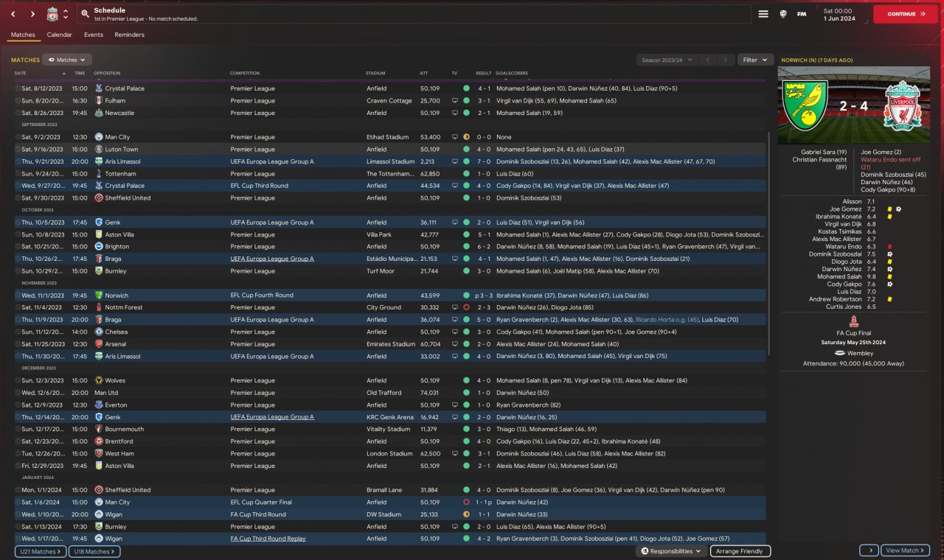
Task: Click the FA Cup trophy icon
Action: [x=853, y=321]
